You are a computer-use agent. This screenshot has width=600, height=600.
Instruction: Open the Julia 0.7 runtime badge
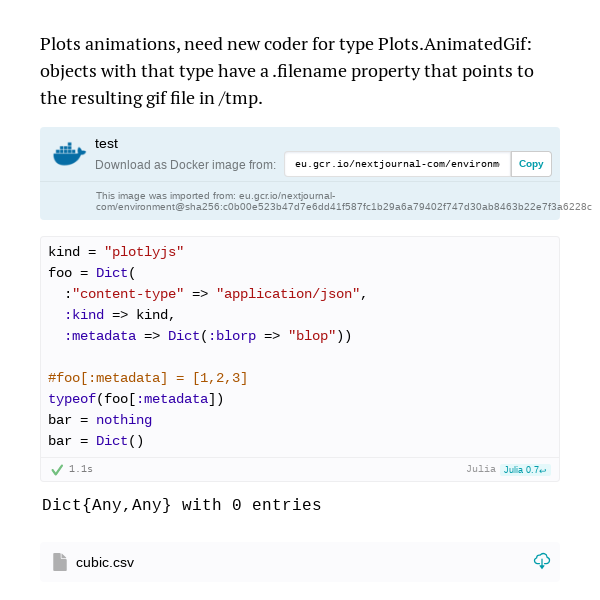pos(525,470)
